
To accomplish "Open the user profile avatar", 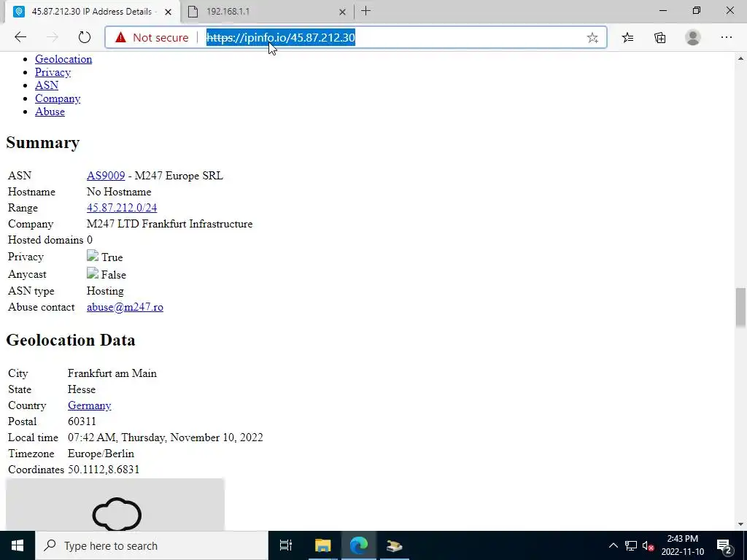I will tap(693, 37).
